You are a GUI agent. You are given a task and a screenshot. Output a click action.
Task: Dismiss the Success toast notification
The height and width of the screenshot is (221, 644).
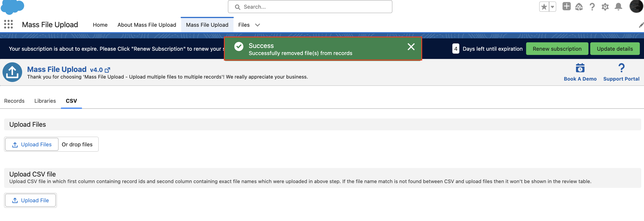tap(411, 47)
